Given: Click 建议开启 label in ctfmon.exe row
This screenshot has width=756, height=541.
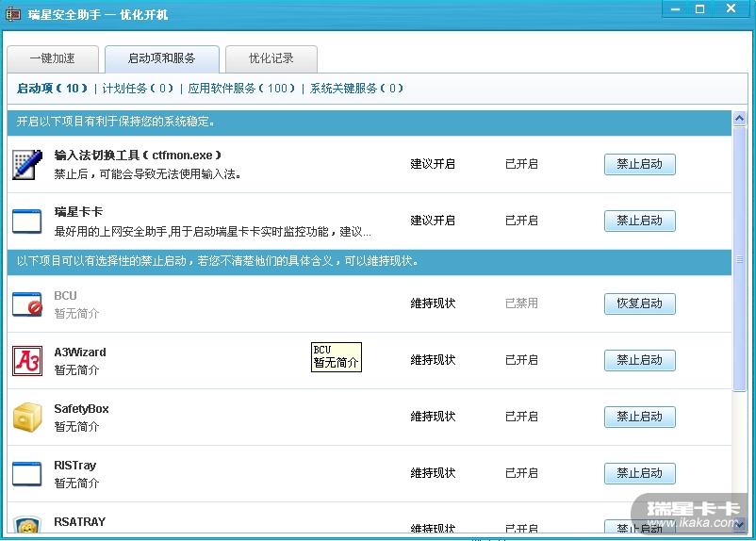Looking at the screenshot, I should coord(433,164).
